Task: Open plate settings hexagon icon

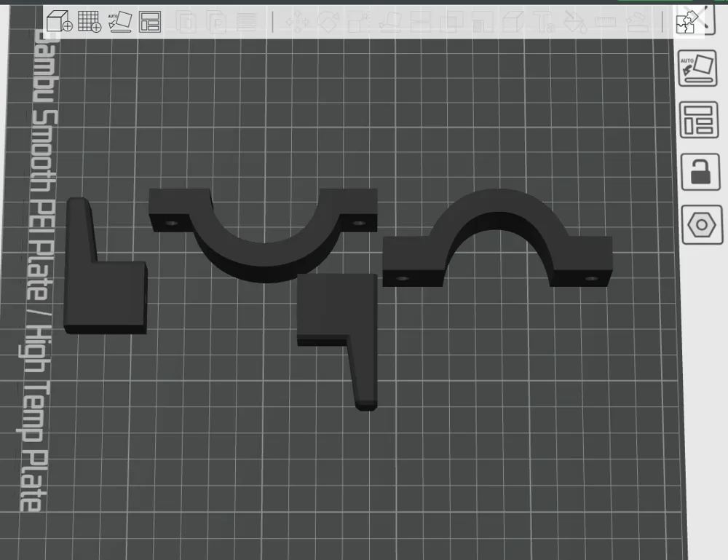Action: (x=702, y=225)
